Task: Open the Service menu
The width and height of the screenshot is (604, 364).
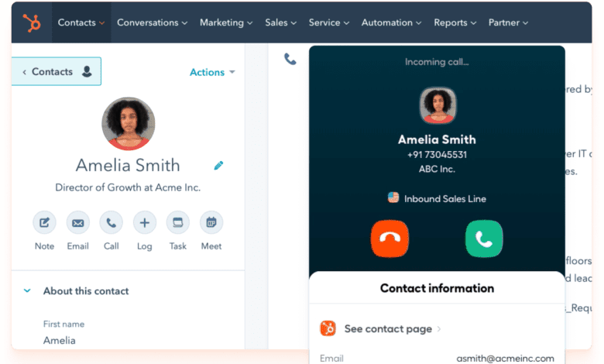Action: 329,22
